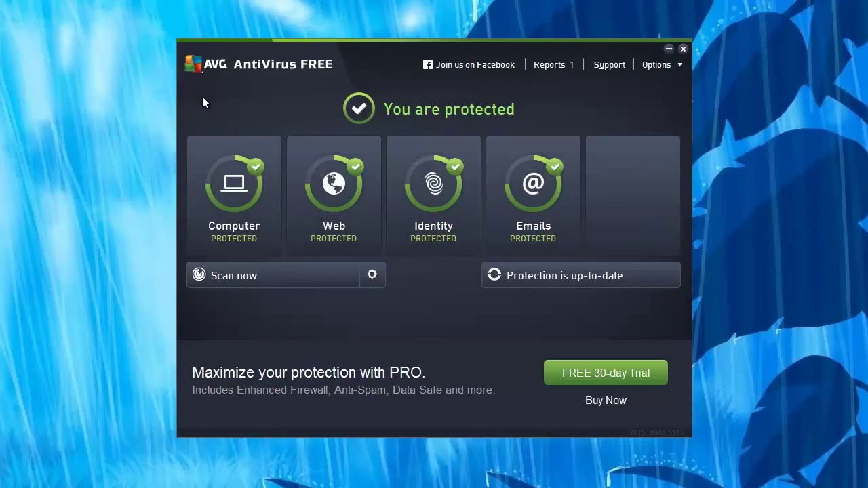Open the Support menu item
This screenshot has width=868, height=488.
tap(610, 64)
